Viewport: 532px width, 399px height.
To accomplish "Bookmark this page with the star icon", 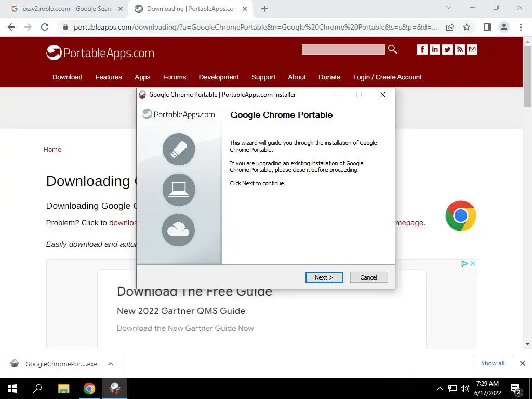I will pyautogui.click(x=467, y=27).
